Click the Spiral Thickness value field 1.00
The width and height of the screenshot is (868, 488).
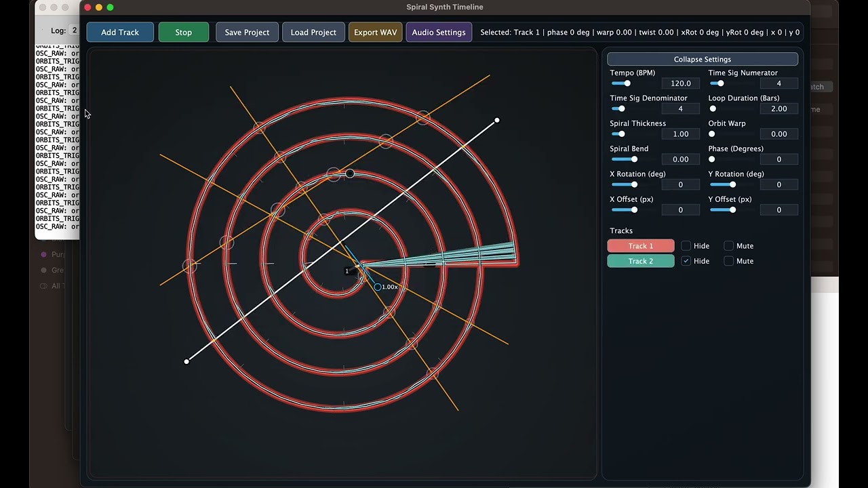coord(681,134)
